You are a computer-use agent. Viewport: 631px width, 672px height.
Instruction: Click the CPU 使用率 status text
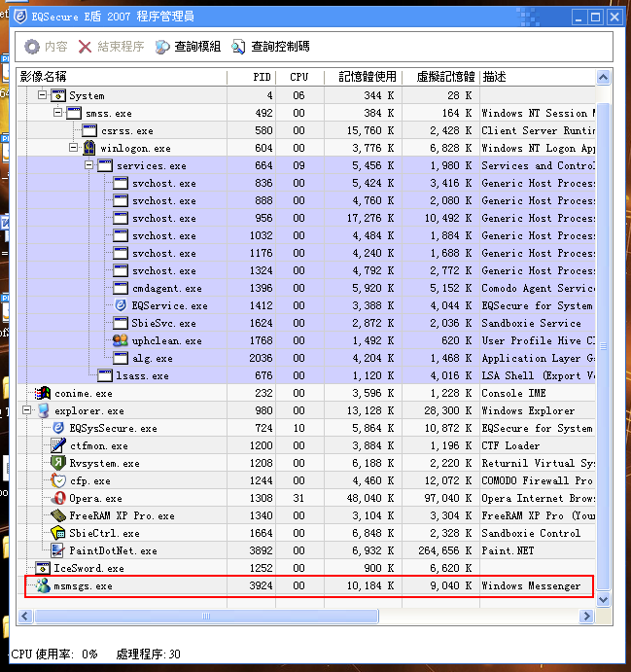coord(54,654)
